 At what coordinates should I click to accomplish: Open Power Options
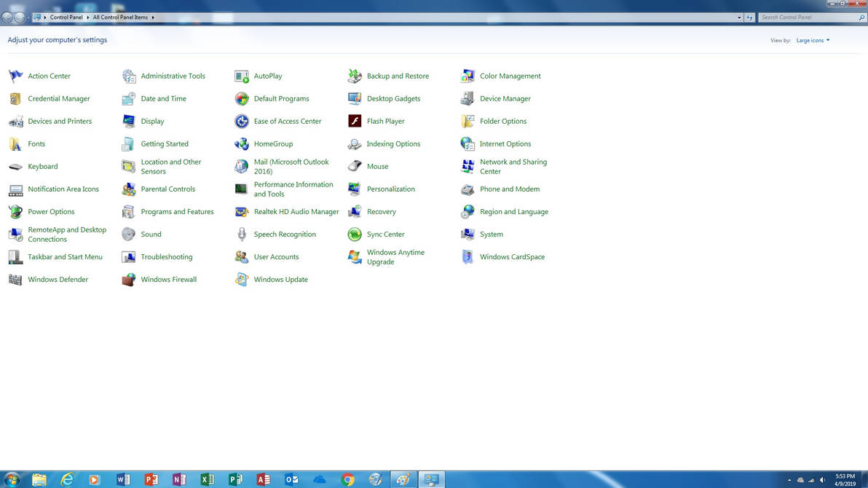50,211
